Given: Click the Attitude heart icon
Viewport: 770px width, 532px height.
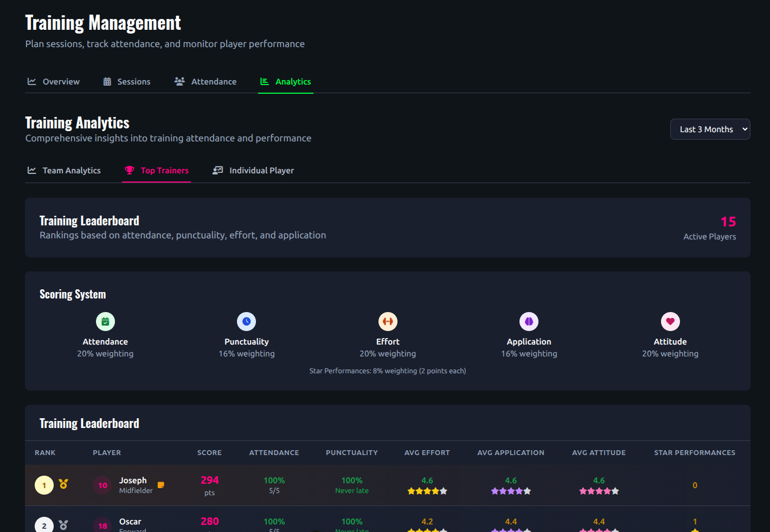Looking at the screenshot, I should 670,322.
